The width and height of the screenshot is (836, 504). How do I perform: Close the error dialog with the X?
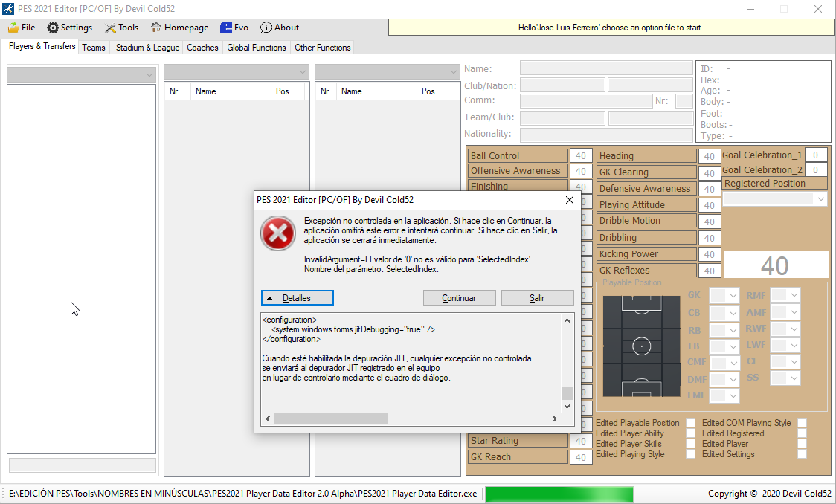click(x=570, y=200)
